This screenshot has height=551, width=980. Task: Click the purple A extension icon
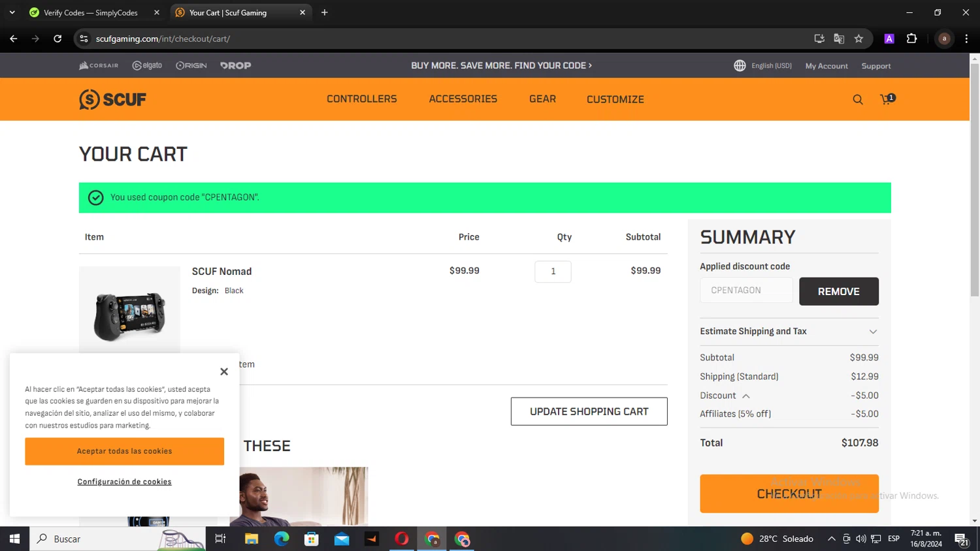[889, 39]
